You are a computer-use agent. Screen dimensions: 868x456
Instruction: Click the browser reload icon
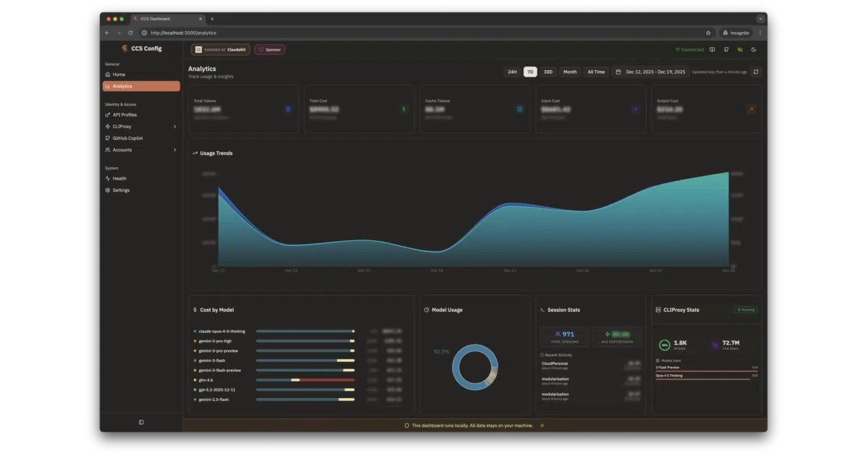pos(130,33)
